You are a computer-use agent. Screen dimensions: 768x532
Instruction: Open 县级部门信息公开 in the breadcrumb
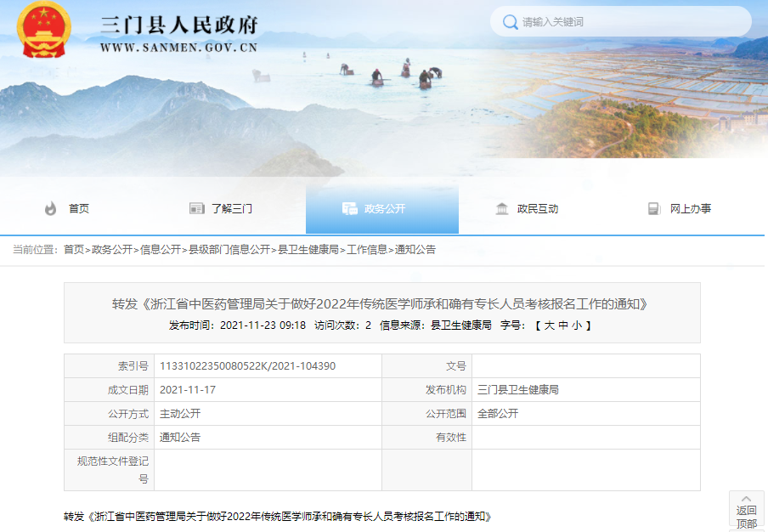pyautogui.click(x=229, y=250)
